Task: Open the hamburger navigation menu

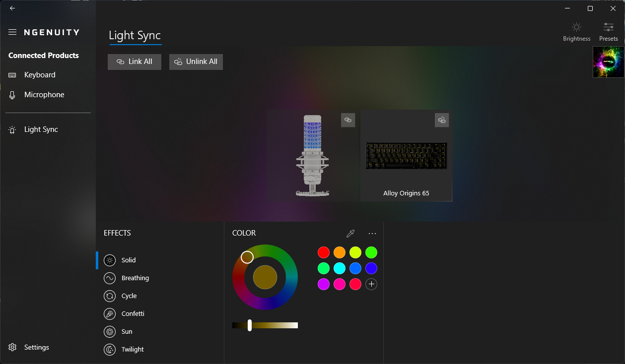Action: coord(12,32)
